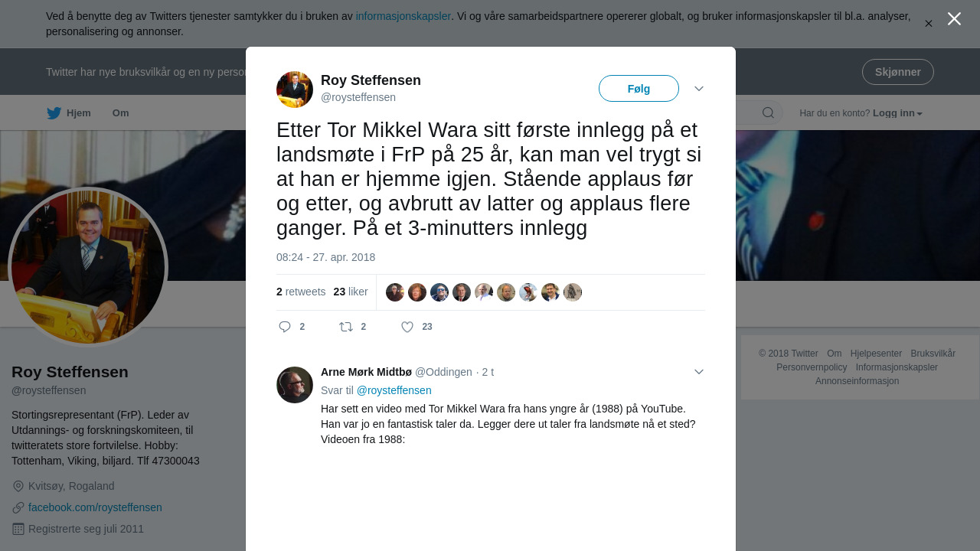Viewport: 980px width, 551px height.
Task: Expand options chevron on Arne's reply
Action: click(x=699, y=372)
